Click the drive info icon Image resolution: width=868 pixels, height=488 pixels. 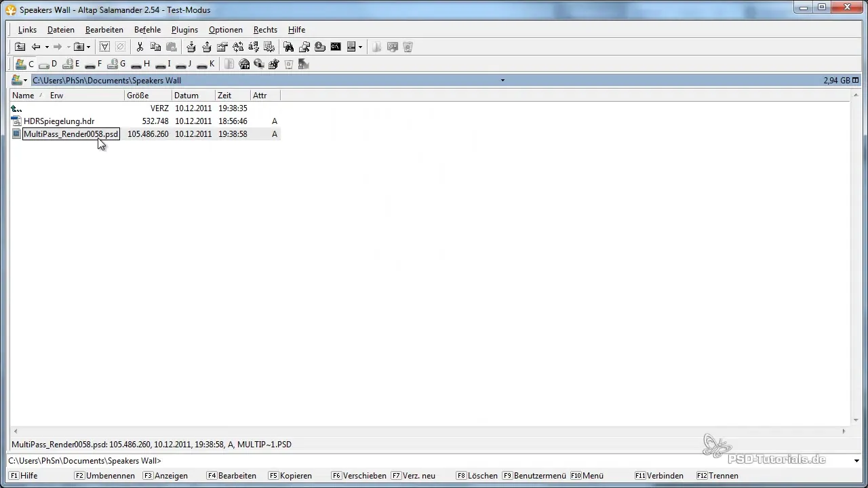coord(320,47)
